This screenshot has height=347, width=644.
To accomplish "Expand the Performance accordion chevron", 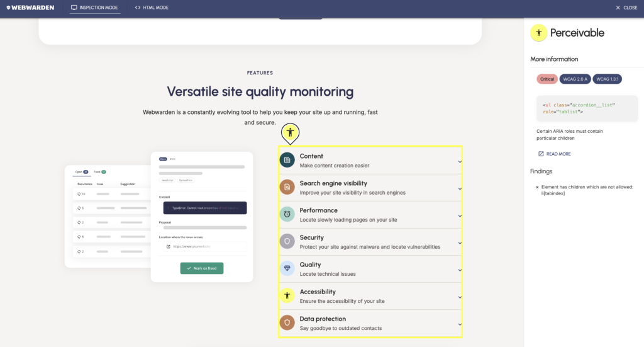I will [460, 215].
